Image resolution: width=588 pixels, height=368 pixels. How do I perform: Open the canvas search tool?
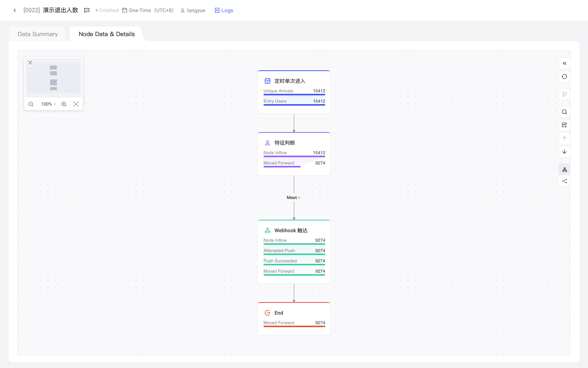564,112
